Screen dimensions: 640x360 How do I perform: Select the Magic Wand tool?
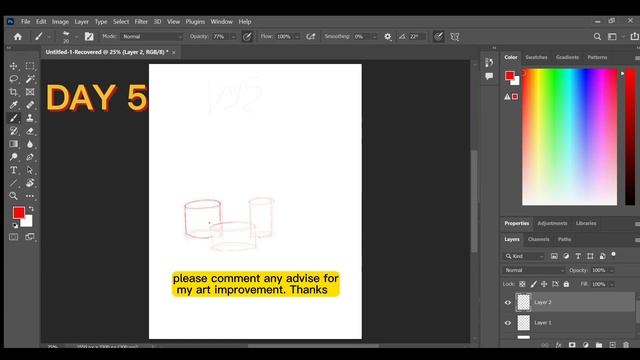(x=30, y=79)
